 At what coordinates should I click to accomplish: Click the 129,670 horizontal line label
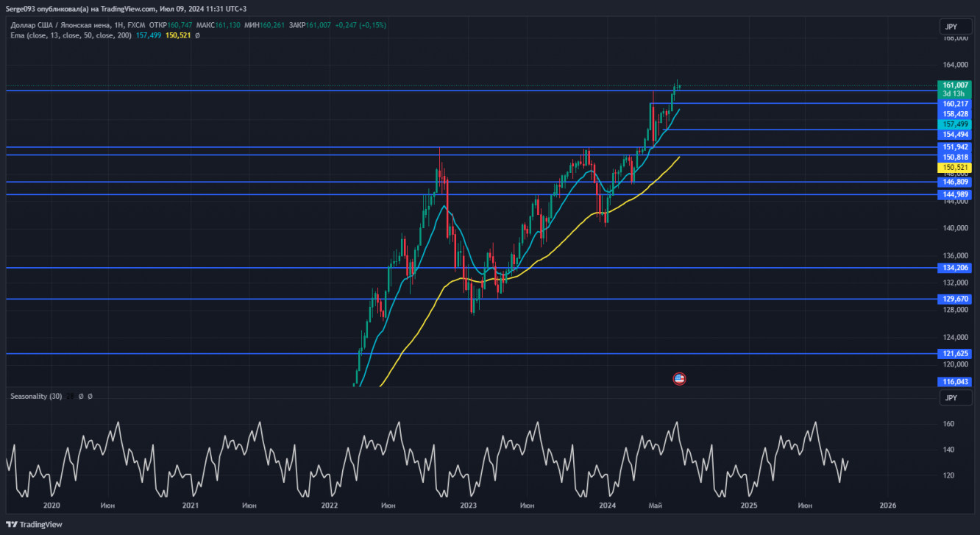(x=955, y=299)
